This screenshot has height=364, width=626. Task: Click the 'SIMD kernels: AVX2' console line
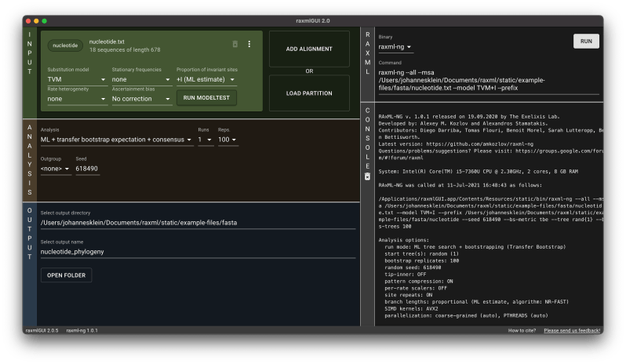[411, 309]
